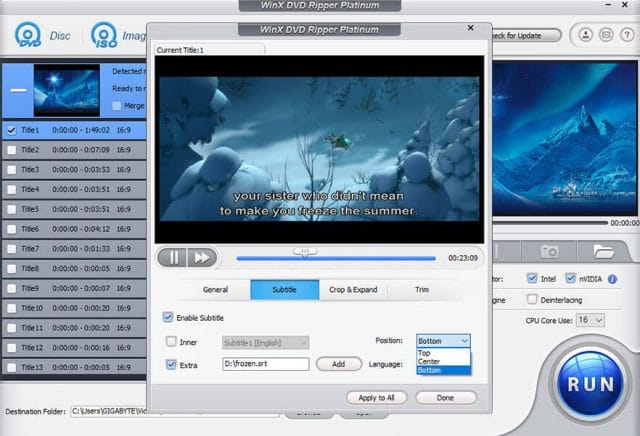The image size is (640, 436).
Task: Select Top from the Position dropdown list
Action: tap(425, 353)
